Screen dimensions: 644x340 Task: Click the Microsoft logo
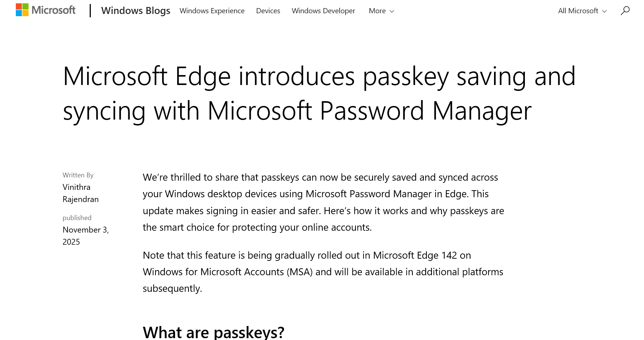(45, 10)
